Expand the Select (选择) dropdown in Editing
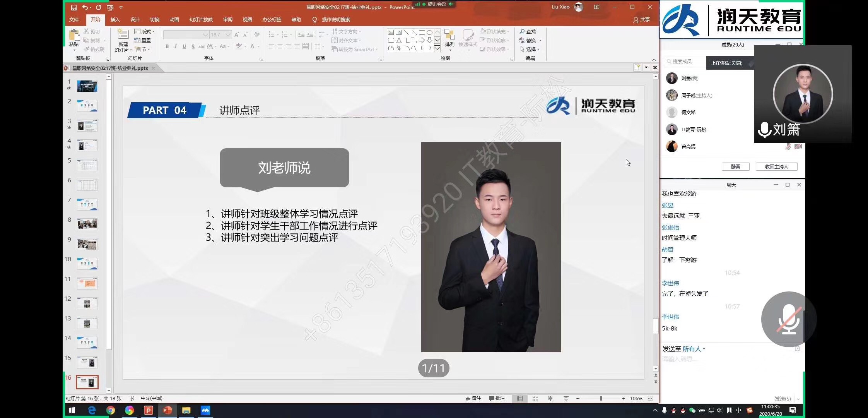 click(530, 49)
